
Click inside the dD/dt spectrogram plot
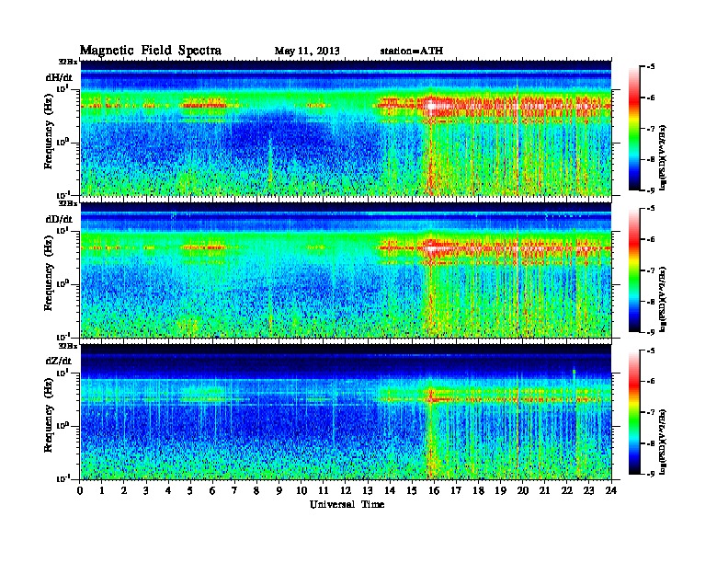pos(346,270)
